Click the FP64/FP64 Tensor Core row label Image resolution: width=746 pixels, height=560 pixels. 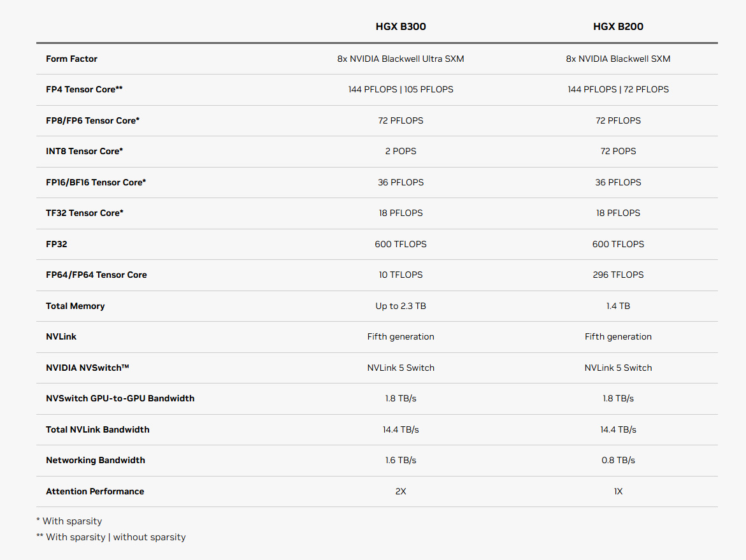(96, 275)
